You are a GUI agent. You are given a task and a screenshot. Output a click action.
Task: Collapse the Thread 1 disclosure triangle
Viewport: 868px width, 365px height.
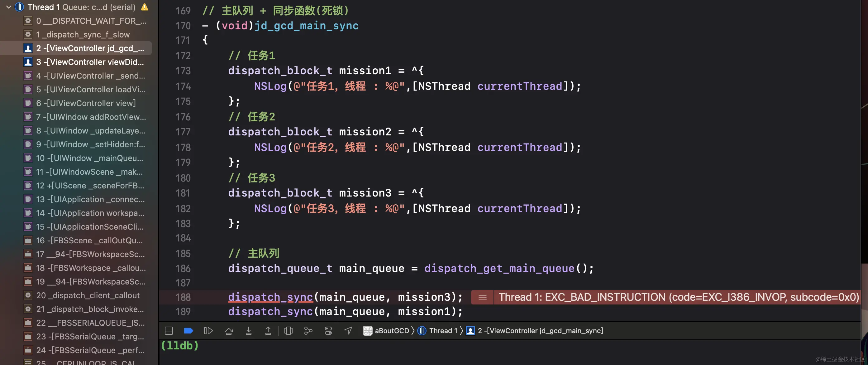(x=9, y=7)
